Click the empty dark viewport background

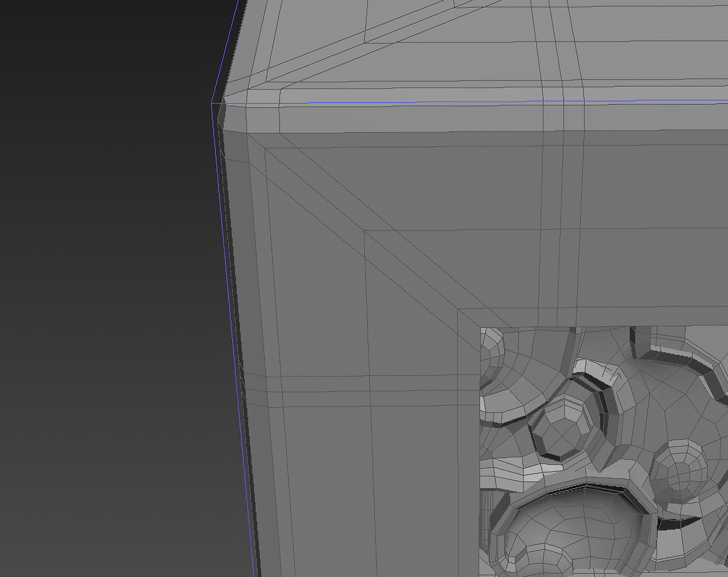point(104,260)
